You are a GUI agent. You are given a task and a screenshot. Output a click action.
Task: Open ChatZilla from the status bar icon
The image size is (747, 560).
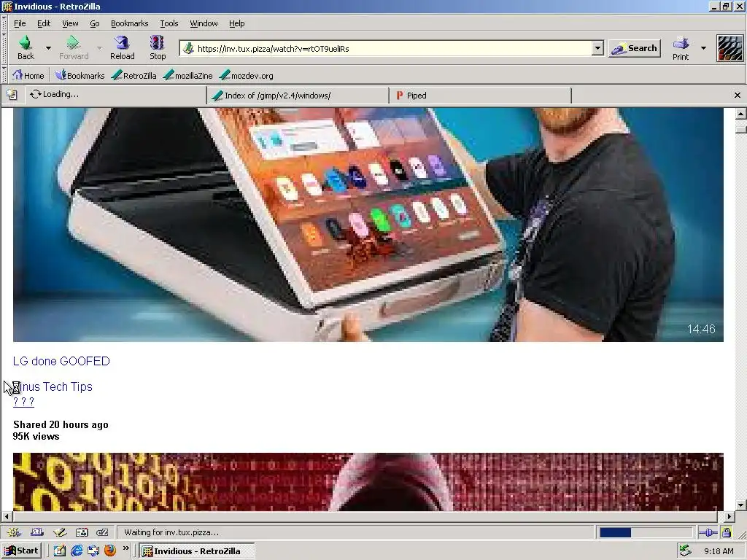[x=102, y=532]
